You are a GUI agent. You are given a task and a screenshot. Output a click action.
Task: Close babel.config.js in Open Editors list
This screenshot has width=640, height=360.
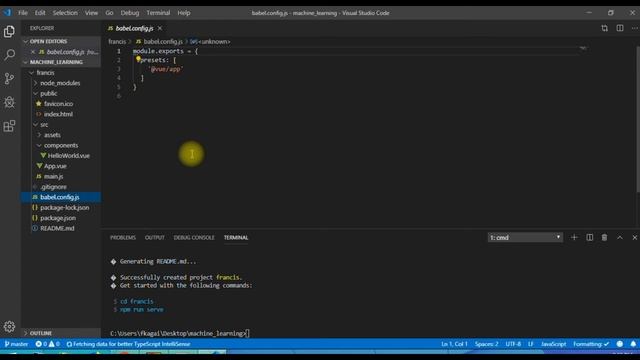coord(33,52)
